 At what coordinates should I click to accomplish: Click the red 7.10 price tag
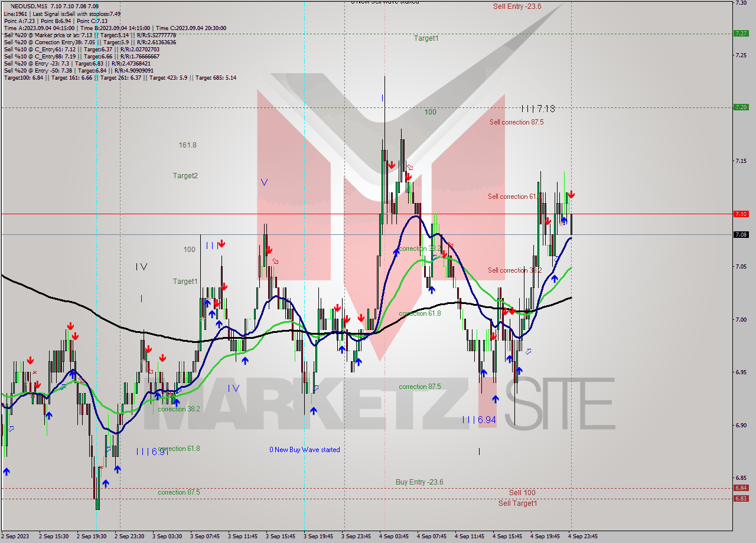[x=741, y=214]
